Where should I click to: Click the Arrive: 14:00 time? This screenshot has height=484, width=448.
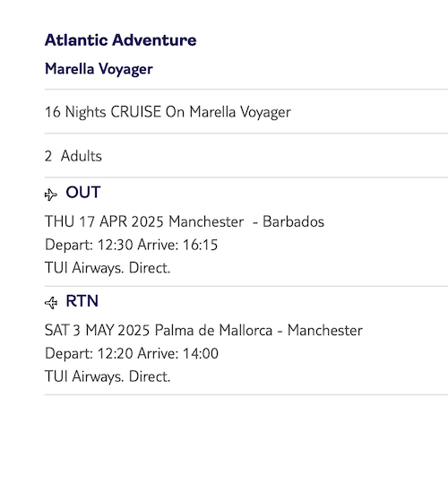click(x=178, y=353)
